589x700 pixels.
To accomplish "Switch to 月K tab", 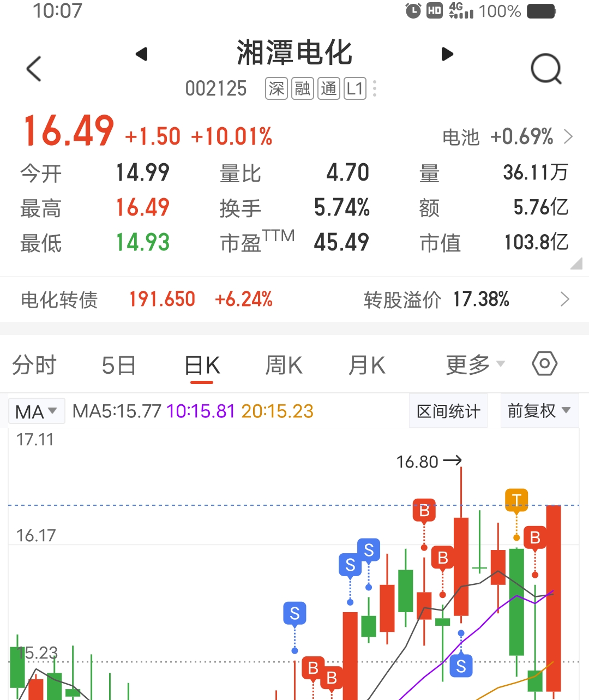I will pyautogui.click(x=366, y=365).
